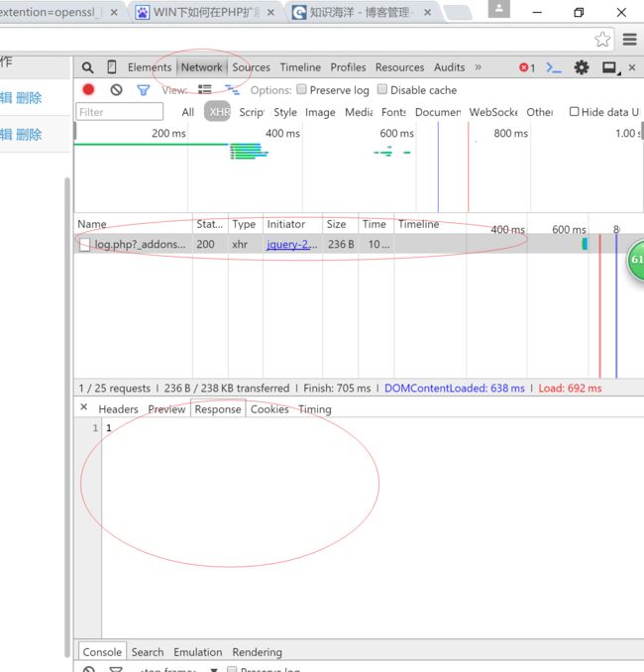Image resolution: width=644 pixels, height=672 pixels.
Task: Switch drawer to Search tab
Action: pos(148,652)
